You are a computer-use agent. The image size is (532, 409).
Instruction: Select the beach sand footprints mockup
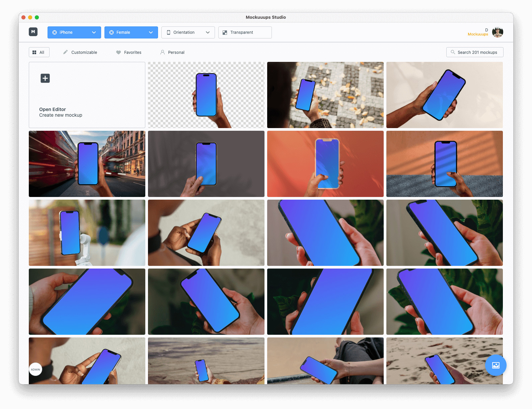point(445,361)
